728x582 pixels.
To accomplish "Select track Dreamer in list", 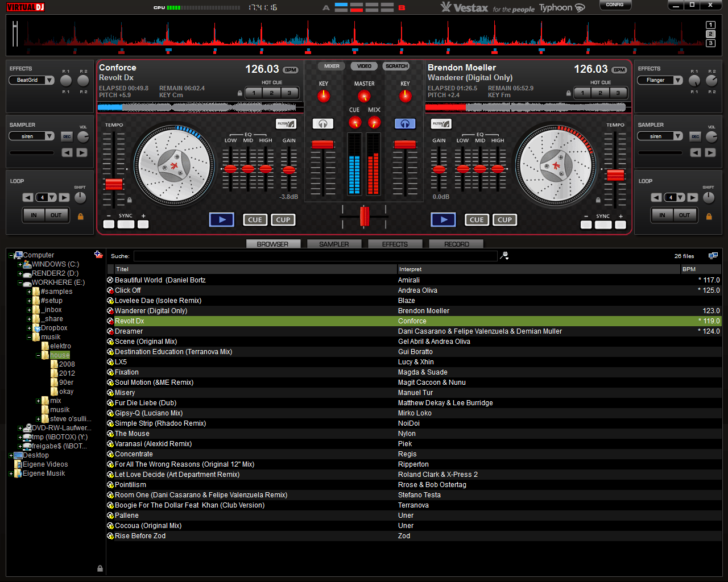I will point(414,331).
